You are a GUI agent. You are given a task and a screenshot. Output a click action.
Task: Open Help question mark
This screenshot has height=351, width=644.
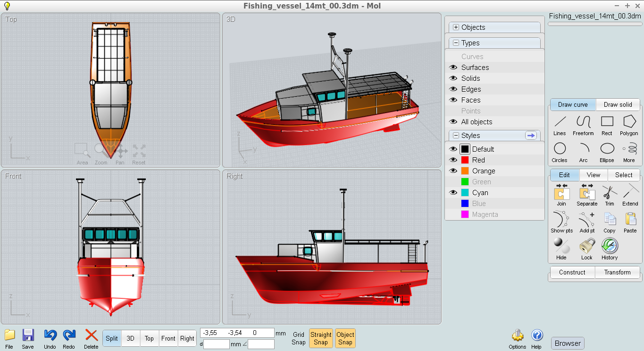(x=536, y=339)
